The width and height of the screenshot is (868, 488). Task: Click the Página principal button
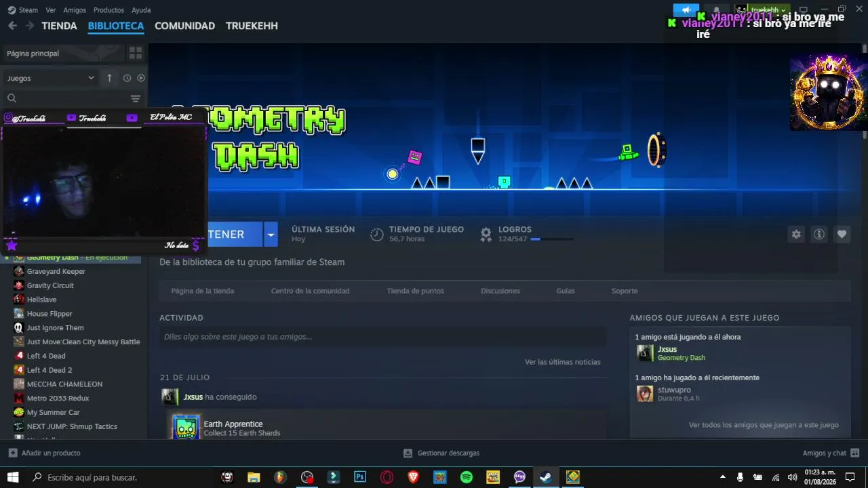pyautogui.click(x=64, y=53)
